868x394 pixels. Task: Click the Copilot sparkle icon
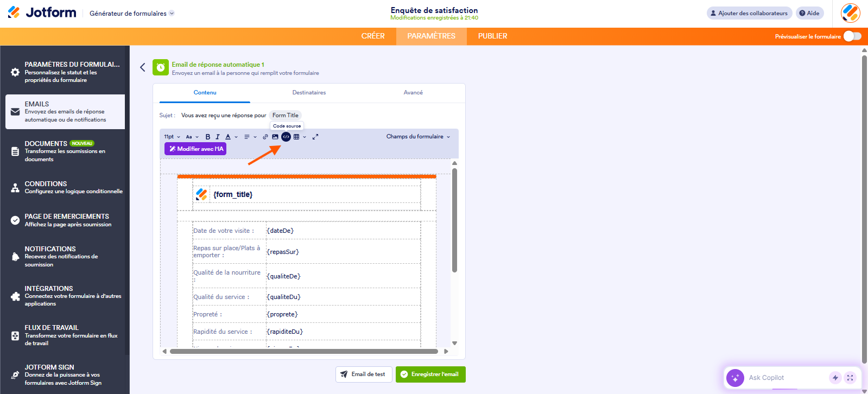(x=735, y=378)
